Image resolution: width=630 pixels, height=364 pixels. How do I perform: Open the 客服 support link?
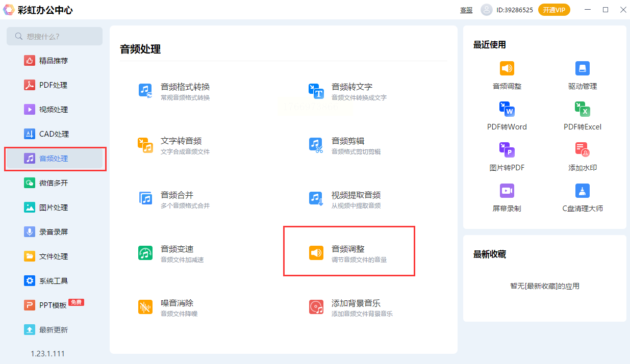click(x=466, y=10)
